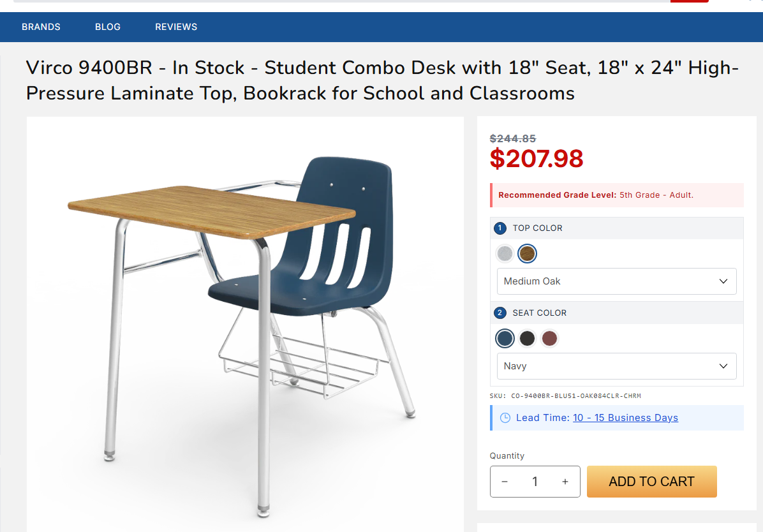Select the Medium Oak wood-grain top swatch
This screenshot has height=532, width=763.
[527, 254]
